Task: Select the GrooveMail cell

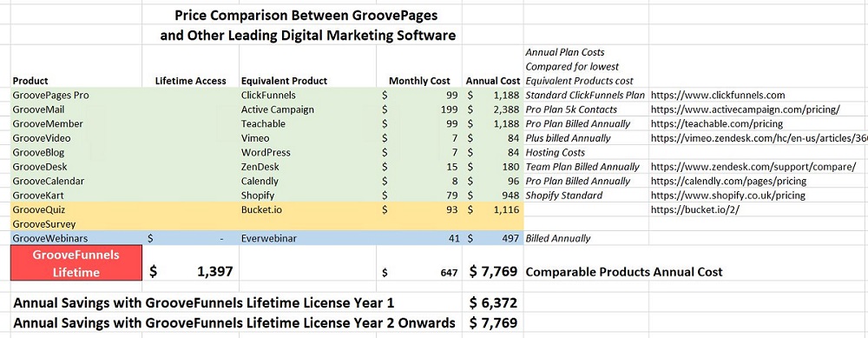Action: tap(76, 109)
